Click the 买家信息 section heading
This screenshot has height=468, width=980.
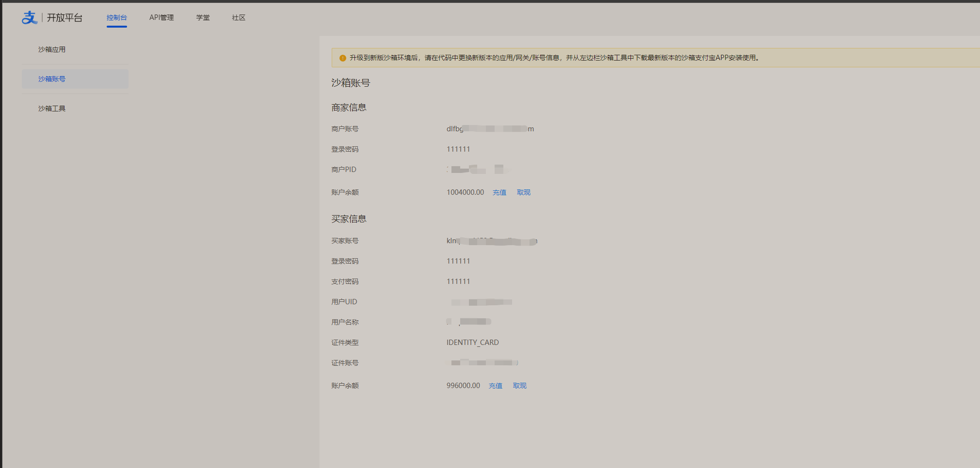tap(349, 219)
